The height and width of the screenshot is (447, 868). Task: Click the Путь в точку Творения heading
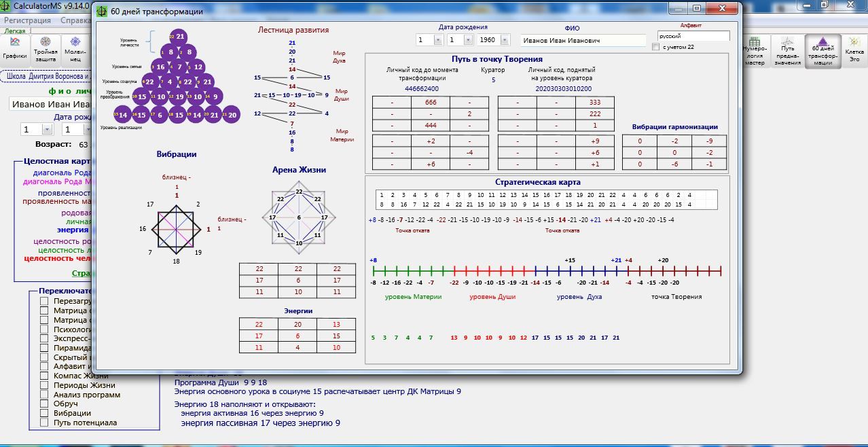pos(499,60)
